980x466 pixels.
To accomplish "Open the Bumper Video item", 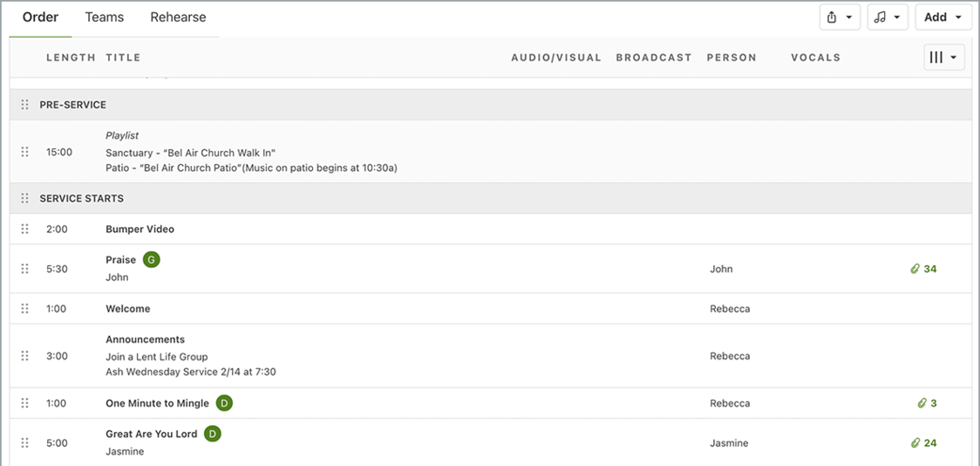I will click(x=140, y=229).
